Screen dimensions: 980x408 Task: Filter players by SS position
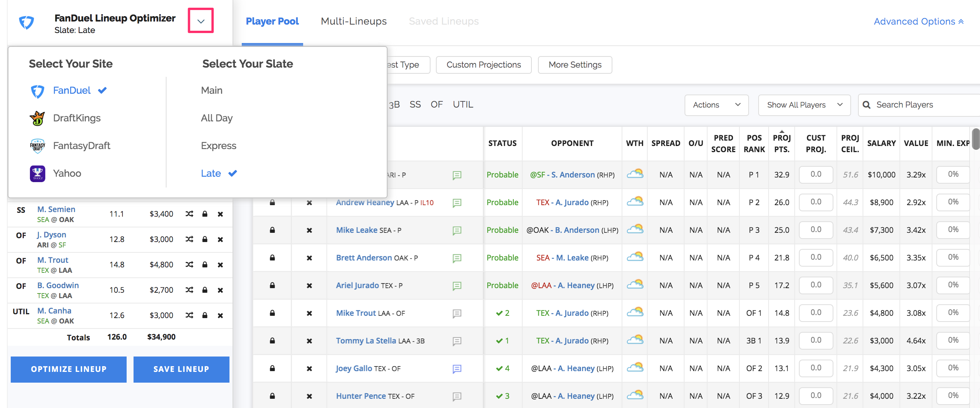[x=415, y=104]
